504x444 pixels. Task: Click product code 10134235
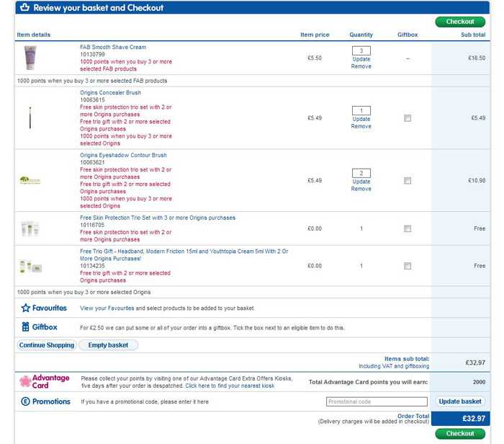pos(92,266)
